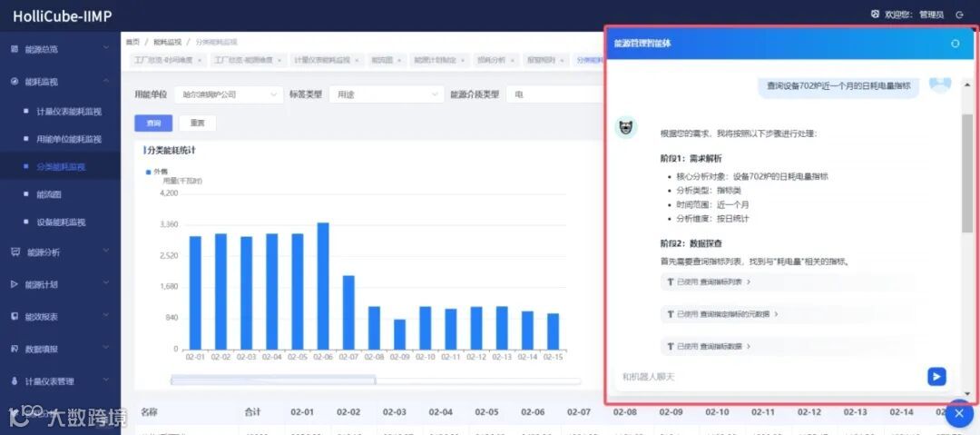
Task: Click the 计量仪表管理 sidebar icon
Action: coord(15,381)
